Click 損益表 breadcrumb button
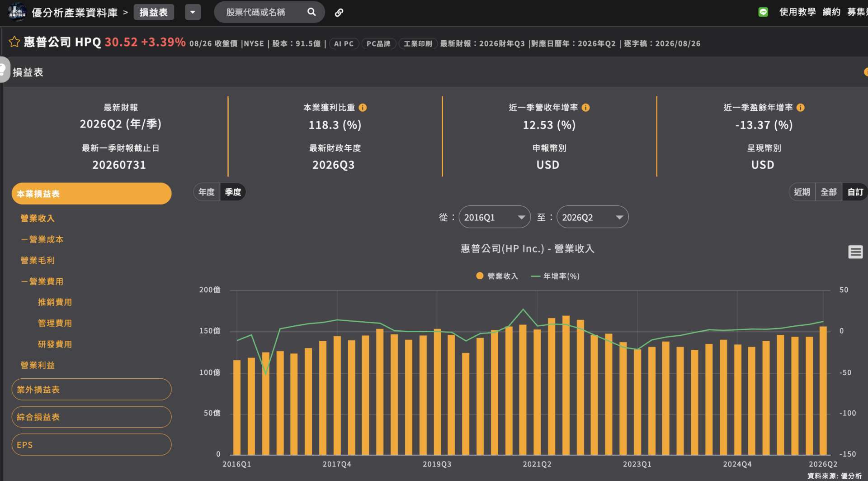 tap(154, 12)
